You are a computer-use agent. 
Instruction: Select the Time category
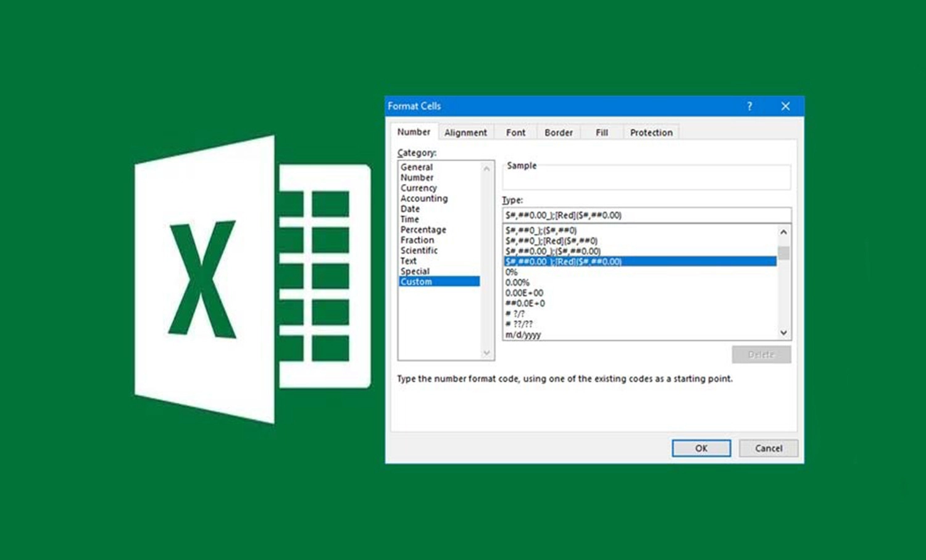pyautogui.click(x=409, y=219)
